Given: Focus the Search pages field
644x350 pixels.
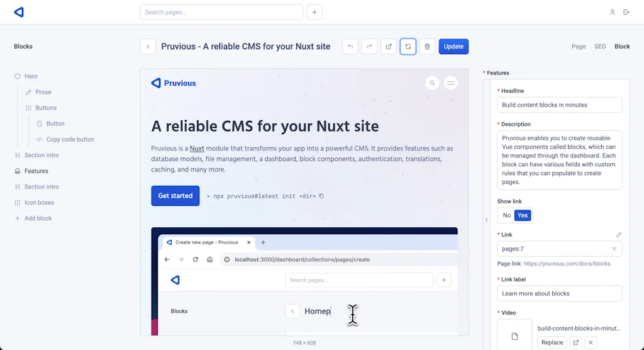Looking at the screenshot, I should [x=221, y=13].
